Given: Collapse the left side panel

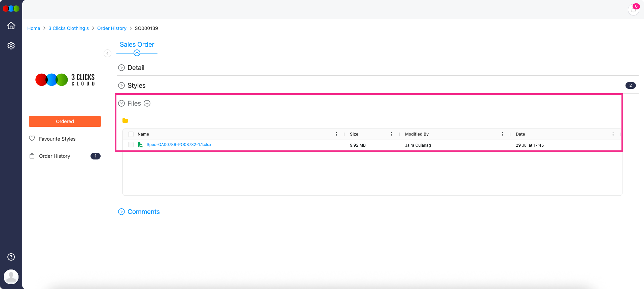Looking at the screenshot, I should [x=107, y=53].
